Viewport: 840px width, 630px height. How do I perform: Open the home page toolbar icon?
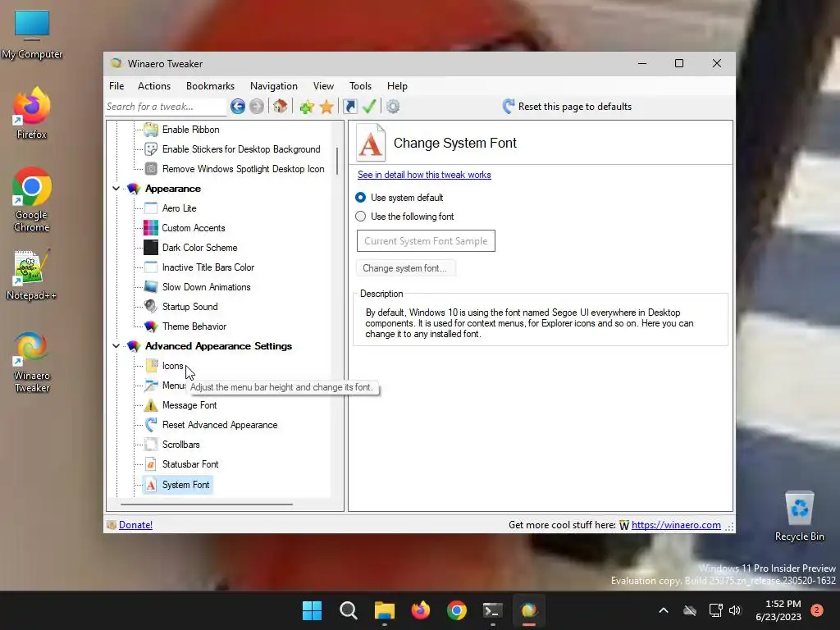(281, 106)
